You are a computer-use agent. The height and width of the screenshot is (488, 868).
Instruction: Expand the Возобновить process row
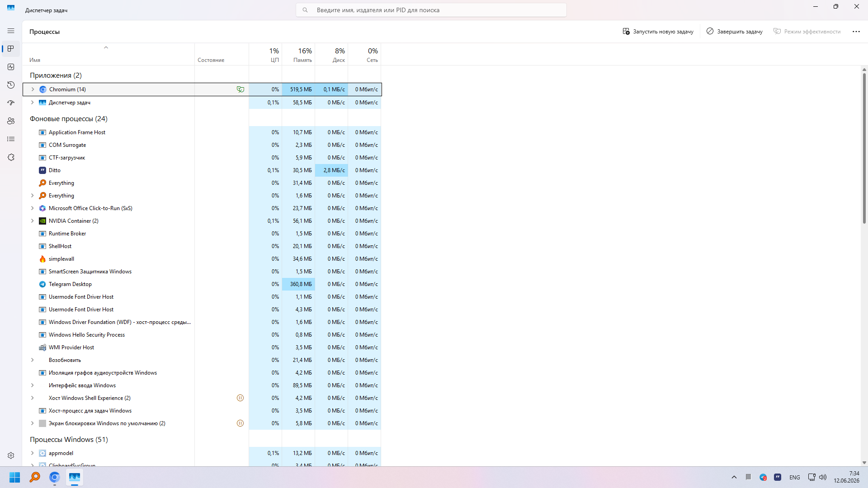(x=32, y=360)
